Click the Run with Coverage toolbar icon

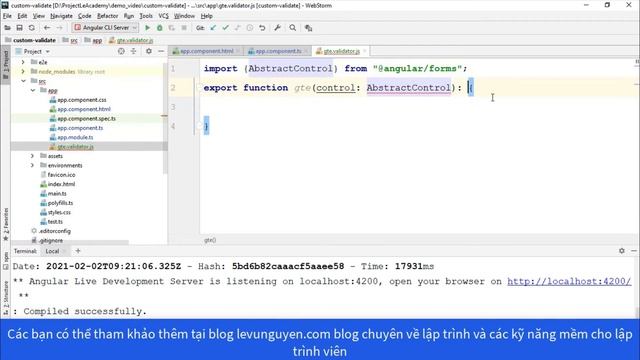(171, 28)
